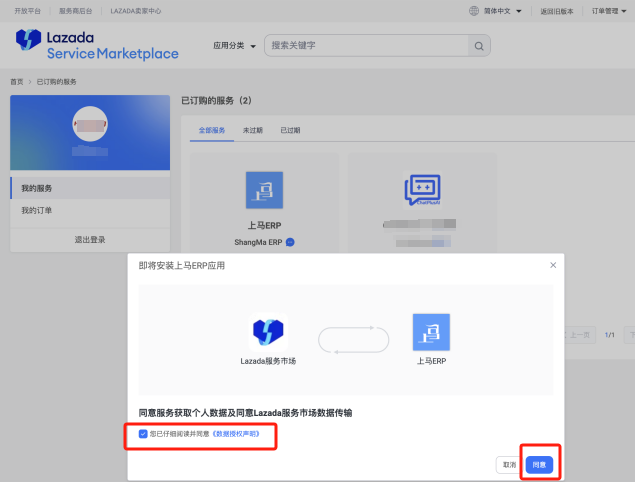Click 返回旧版本 link

coord(557,11)
